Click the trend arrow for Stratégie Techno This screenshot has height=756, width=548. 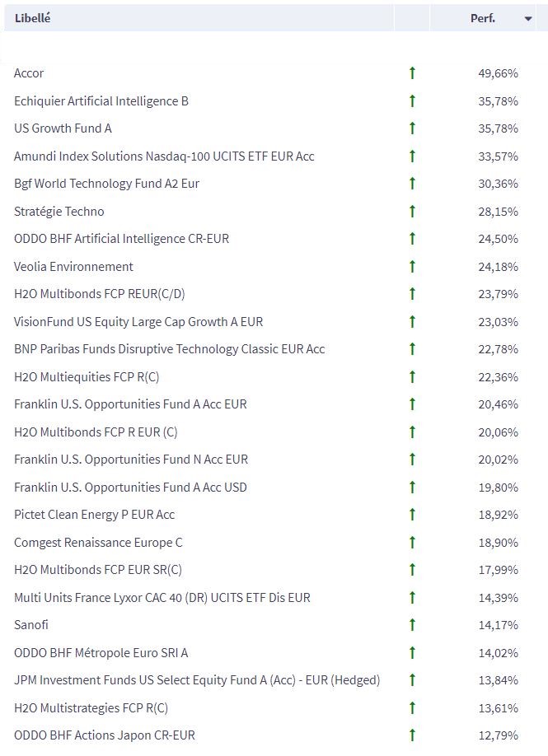pyautogui.click(x=412, y=211)
